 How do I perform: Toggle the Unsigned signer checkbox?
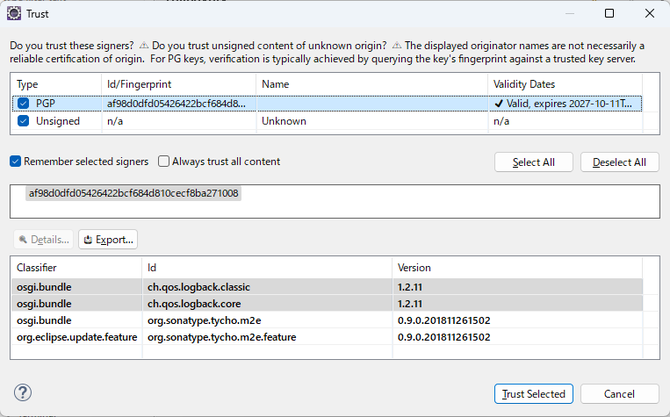(24, 120)
